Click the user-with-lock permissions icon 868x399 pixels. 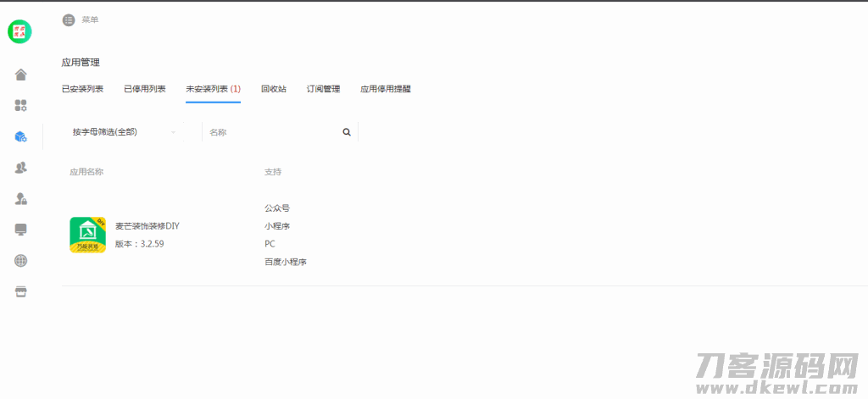21,198
